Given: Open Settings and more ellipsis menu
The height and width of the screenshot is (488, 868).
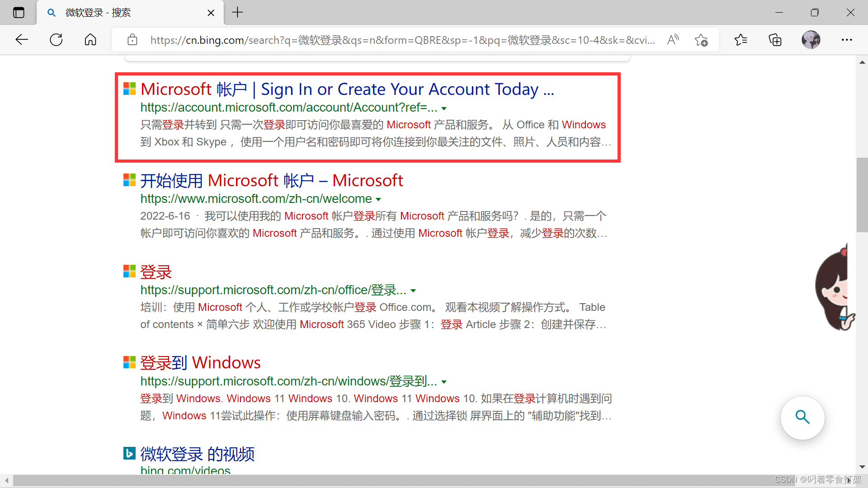Looking at the screenshot, I should point(846,40).
